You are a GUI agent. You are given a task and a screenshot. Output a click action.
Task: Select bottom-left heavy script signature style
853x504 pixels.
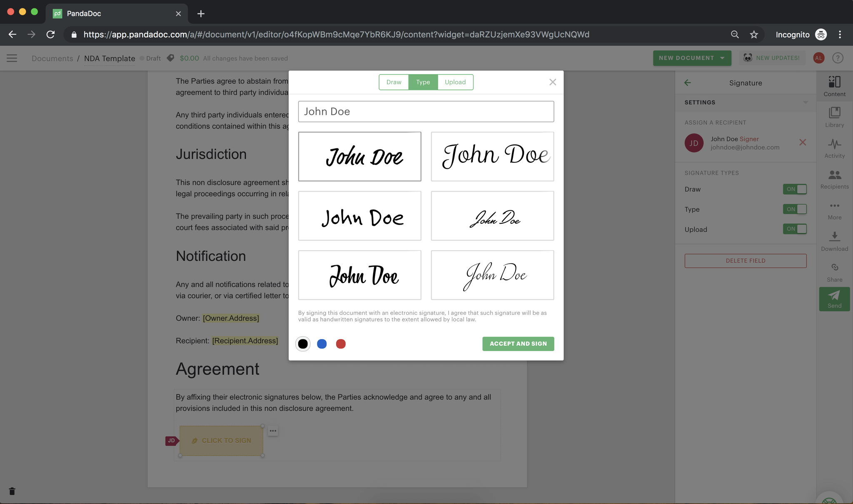click(x=360, y=275)
